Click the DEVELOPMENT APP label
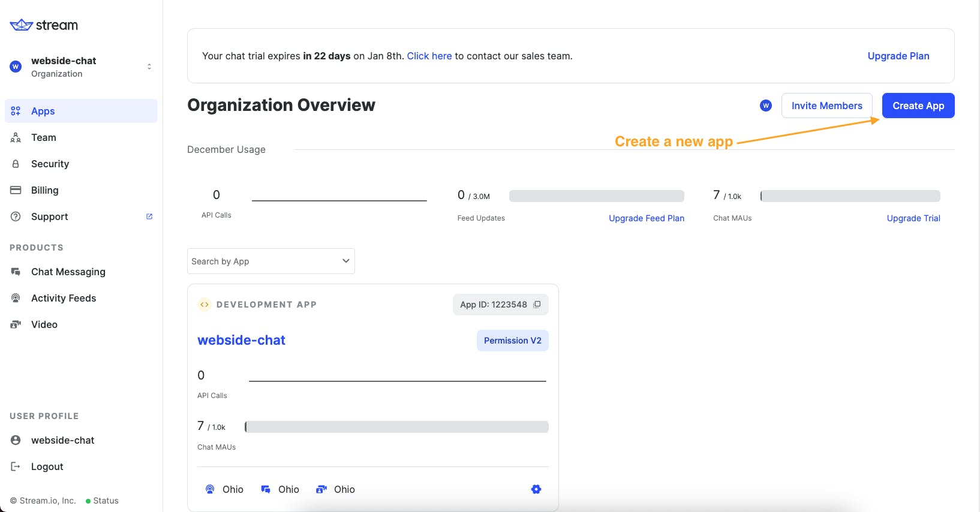Viewport: 980px width, 512px height. 266,305
